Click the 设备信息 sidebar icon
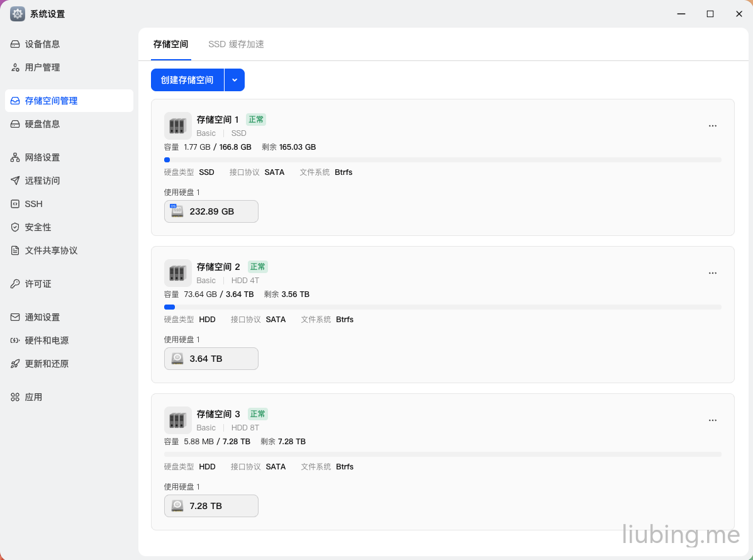The width and height of the screenshot is (753, 560). click(x=15, y=44)
